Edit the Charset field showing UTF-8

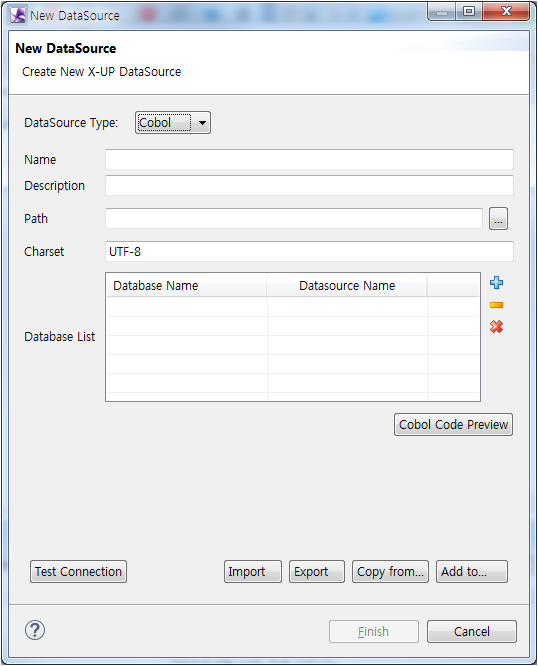(309, 251)
